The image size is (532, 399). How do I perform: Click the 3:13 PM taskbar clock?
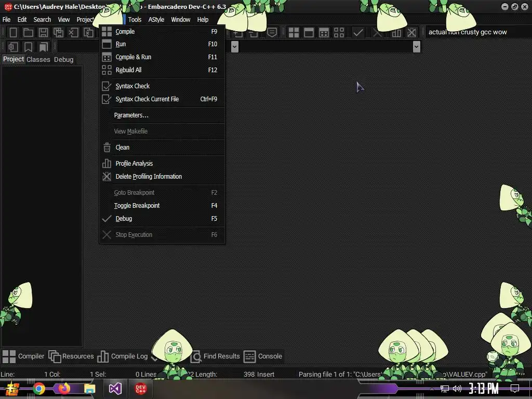484,389
